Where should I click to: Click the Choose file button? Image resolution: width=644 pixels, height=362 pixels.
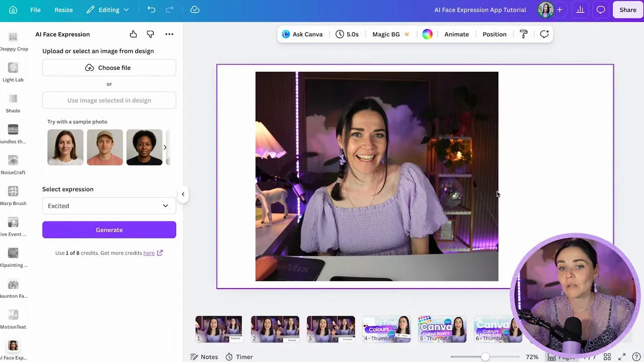tap(109, 67)
